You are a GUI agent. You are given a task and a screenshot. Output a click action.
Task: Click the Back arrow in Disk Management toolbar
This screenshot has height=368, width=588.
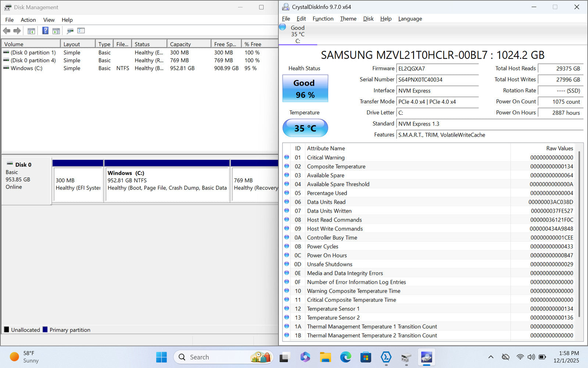tap(7, 31)
